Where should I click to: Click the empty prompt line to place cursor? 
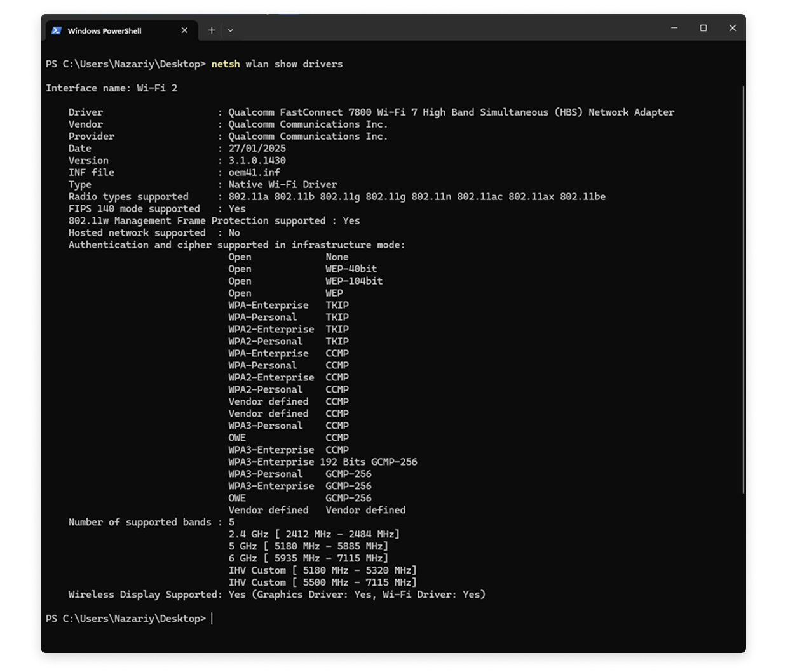[x=211, y=618]
